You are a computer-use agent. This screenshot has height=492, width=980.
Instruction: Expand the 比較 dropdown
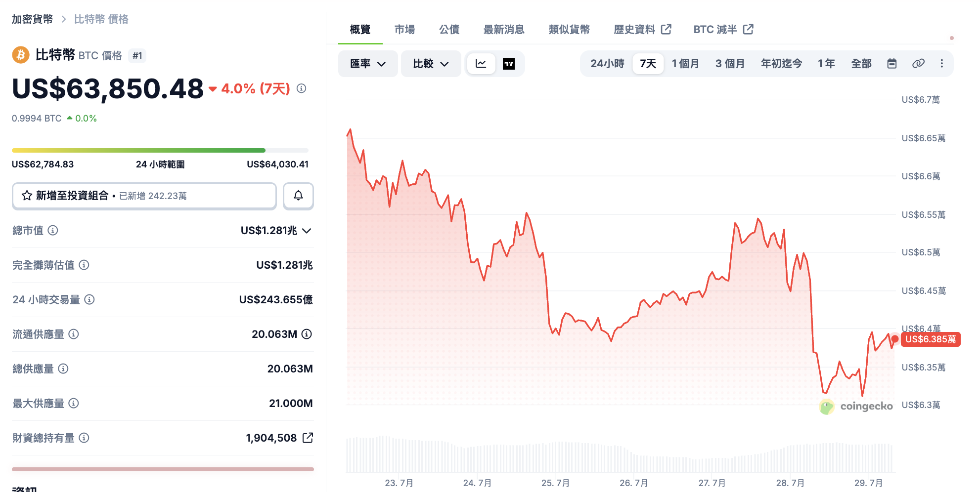pos(431,64)
